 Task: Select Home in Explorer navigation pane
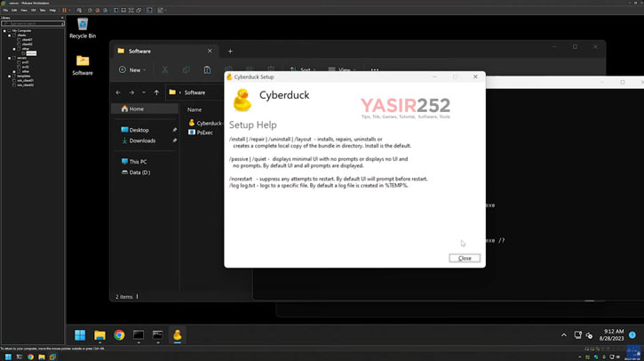(136, 108)
